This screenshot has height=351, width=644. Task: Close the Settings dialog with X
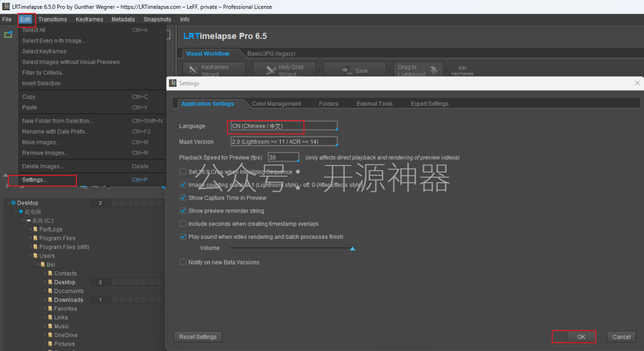637,83
